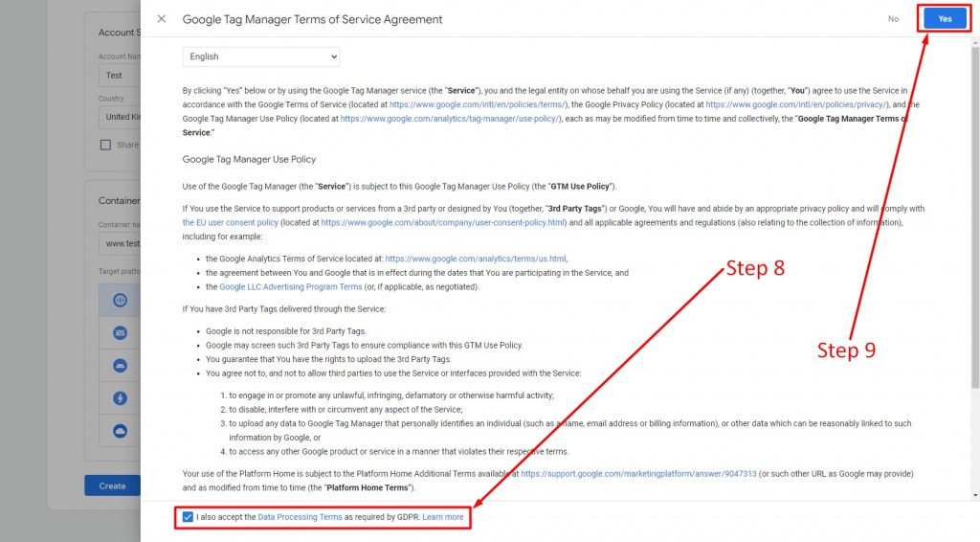Toggle the Data Processing Terms checkbox
Viewport: 980px width, 542px height.
coord(188,517)
